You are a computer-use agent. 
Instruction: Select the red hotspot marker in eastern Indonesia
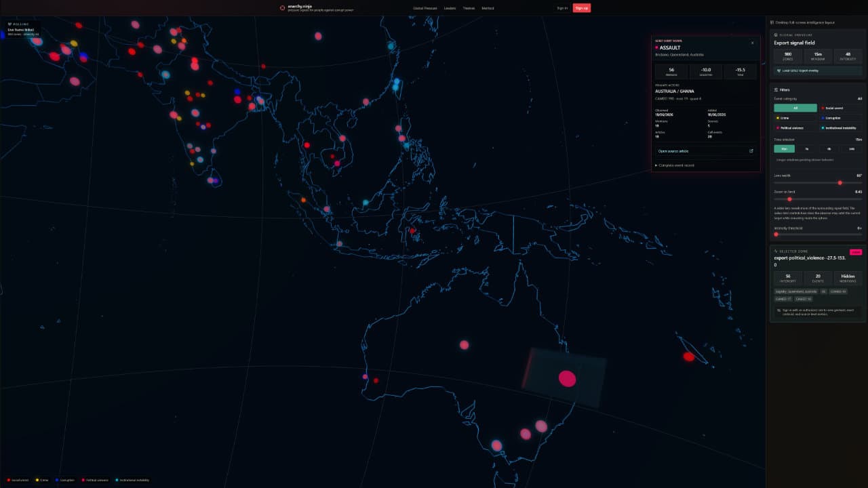[412, 230]
